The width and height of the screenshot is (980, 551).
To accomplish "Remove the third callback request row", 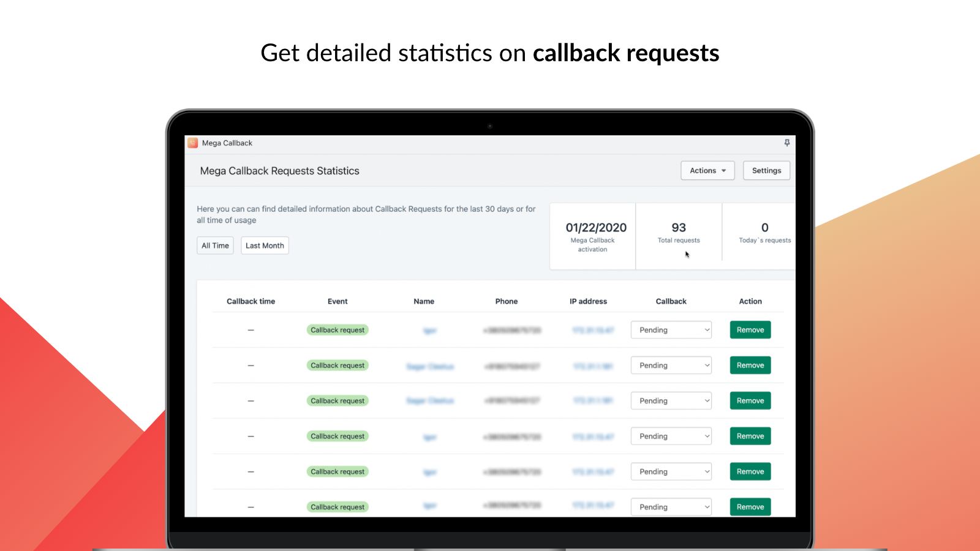I will [x=750, y=400].
